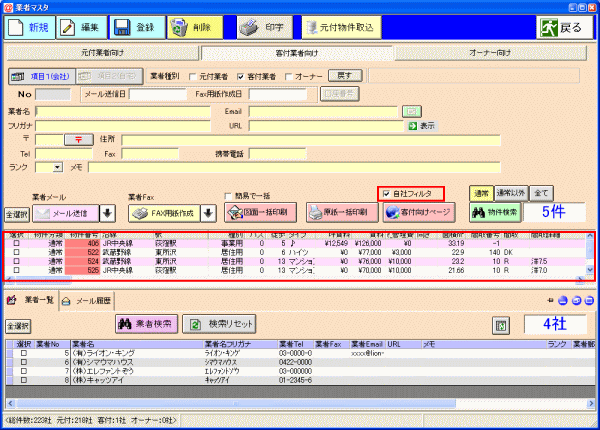600x430 pixels.
Task: Check the 簡易で一括 checkbox
Action: 228,196
